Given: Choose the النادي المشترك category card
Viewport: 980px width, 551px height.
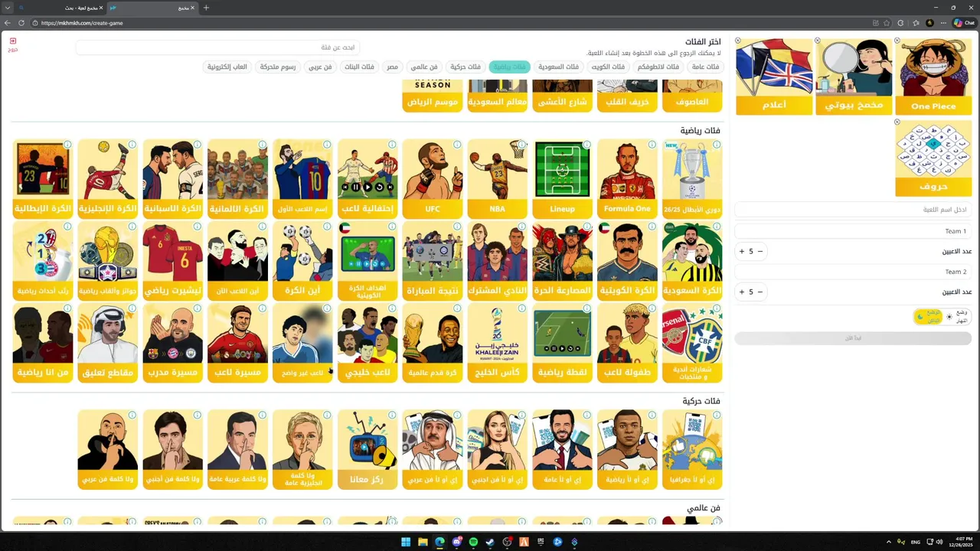Looking at the screenshot, I should click(498, 260).
